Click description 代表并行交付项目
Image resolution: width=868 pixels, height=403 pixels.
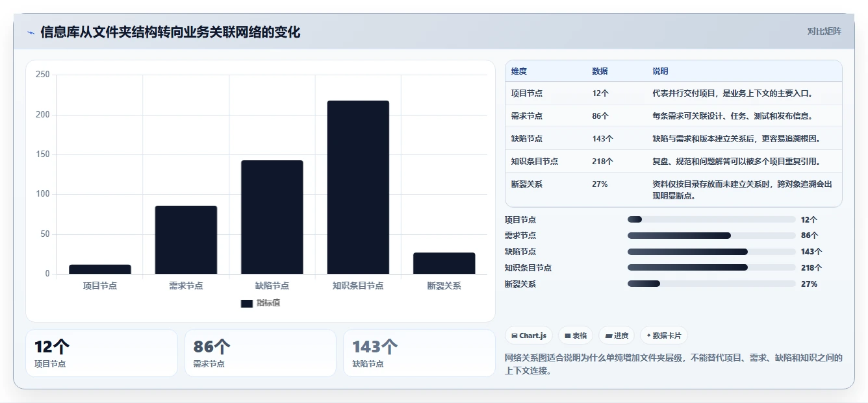point(733,93)
